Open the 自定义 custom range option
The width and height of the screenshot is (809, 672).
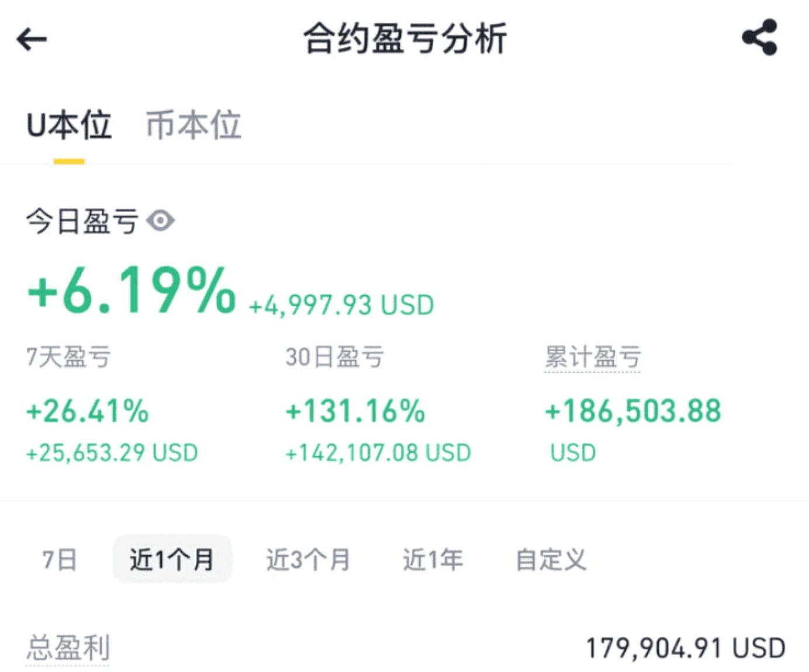click(551, 560)
